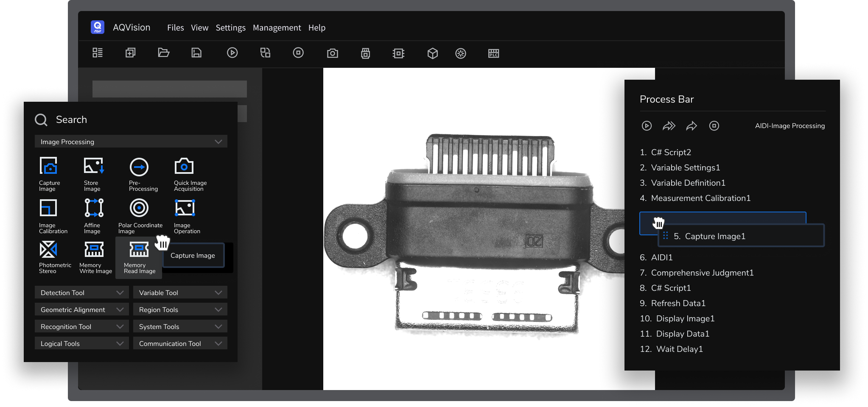The width and height of the screenshot is (868, 407).
Task: Stop the process in the Process Bar
Action: (714, 126)
